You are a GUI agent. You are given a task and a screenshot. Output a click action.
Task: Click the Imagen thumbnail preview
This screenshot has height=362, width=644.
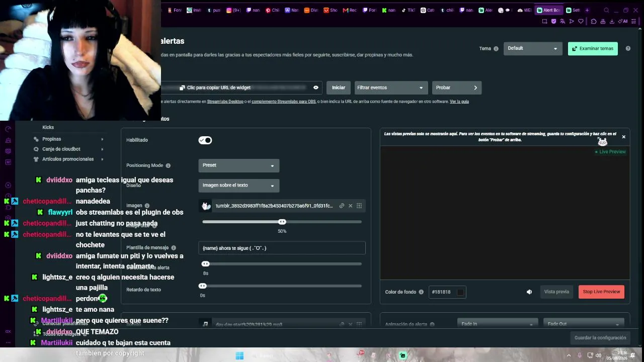click(206, 206)
